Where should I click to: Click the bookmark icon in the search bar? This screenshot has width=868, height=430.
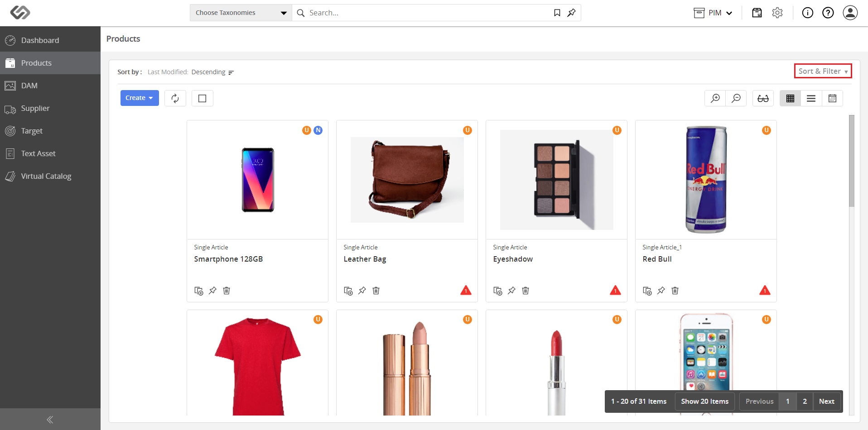pyautogui.click(x=557, y=13)
